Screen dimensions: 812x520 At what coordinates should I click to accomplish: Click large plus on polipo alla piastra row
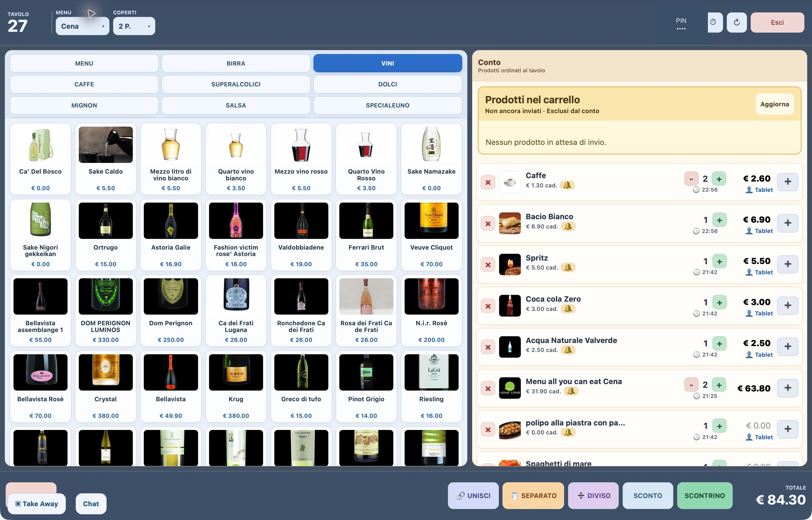pyautogui.click(x=787, y=429)
